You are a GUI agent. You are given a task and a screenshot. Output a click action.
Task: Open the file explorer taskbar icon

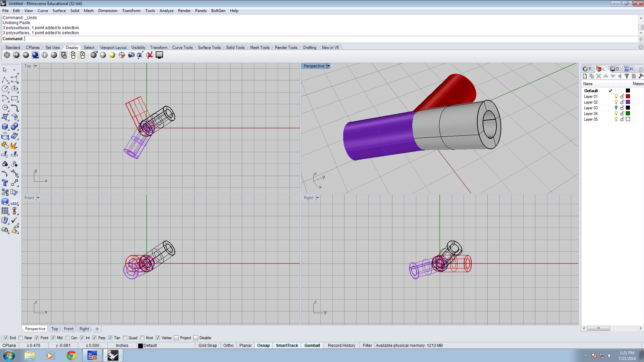(30, 355)
